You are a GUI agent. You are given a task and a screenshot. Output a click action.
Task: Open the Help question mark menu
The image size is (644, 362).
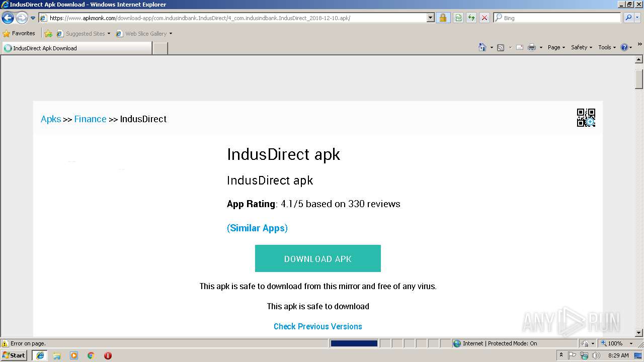(x=626, y=47)
